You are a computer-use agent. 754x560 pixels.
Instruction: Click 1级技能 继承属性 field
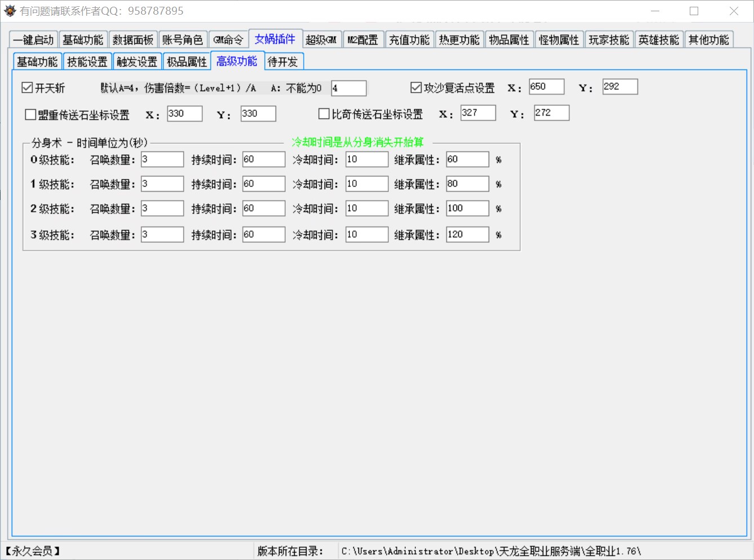[468, 184]
